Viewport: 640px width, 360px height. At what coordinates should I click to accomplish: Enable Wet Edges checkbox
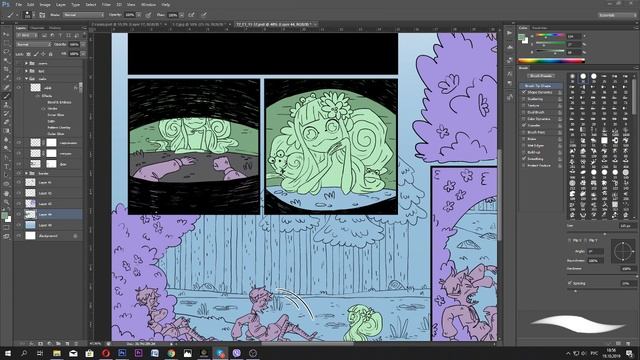point(524,145)
